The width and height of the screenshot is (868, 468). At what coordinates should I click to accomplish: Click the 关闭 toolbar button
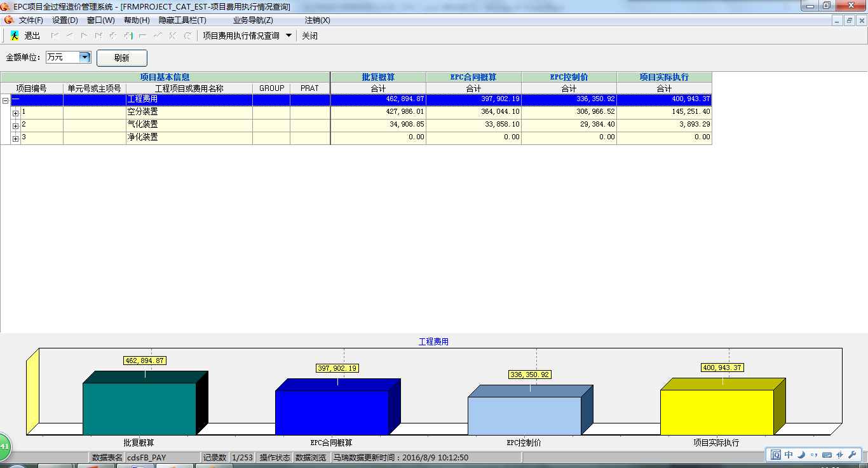point(309,36)
